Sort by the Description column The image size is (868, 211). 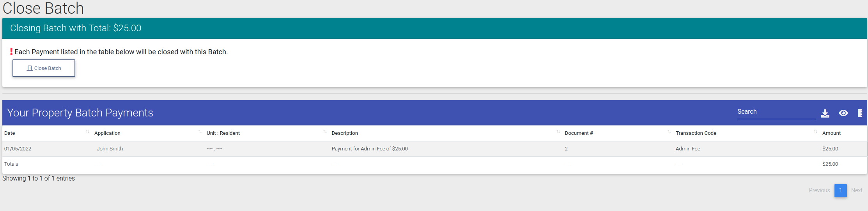point(446,133)
